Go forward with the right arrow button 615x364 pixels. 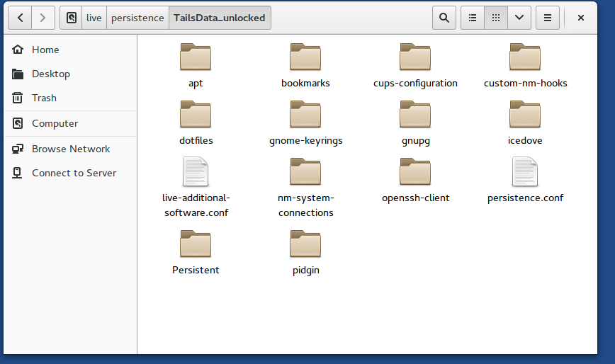pyautogui.click(x=43, y=18)
